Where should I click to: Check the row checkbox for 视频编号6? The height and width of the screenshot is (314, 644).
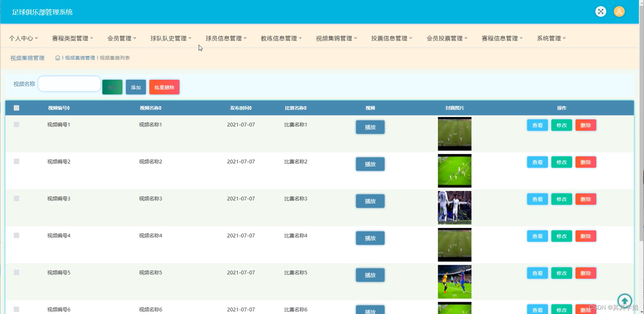coord(17,309)
